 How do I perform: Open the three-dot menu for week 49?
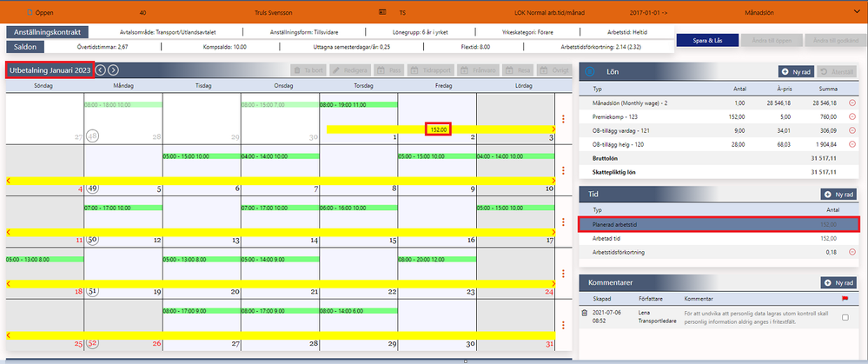pos(564,170)
